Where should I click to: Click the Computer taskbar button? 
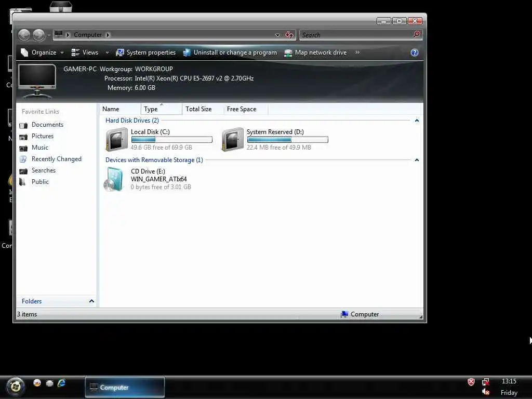click(125, 387)
